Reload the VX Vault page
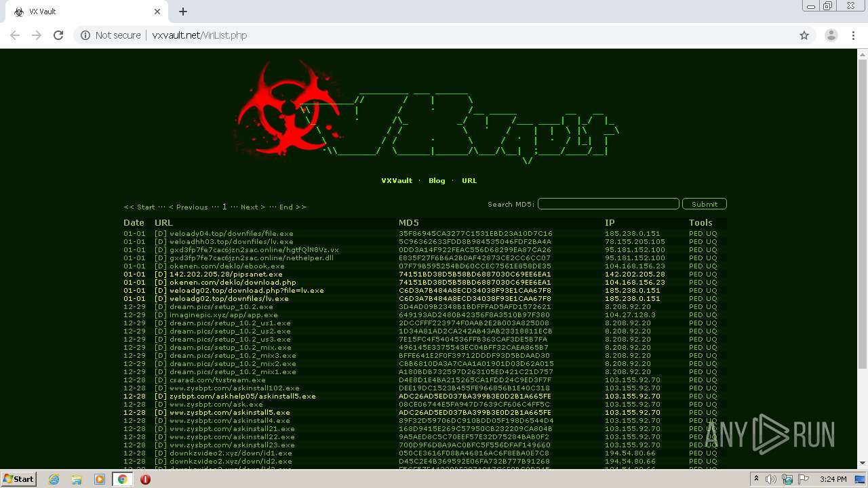Viewport: 868px width, 488px height. [58, 35]
